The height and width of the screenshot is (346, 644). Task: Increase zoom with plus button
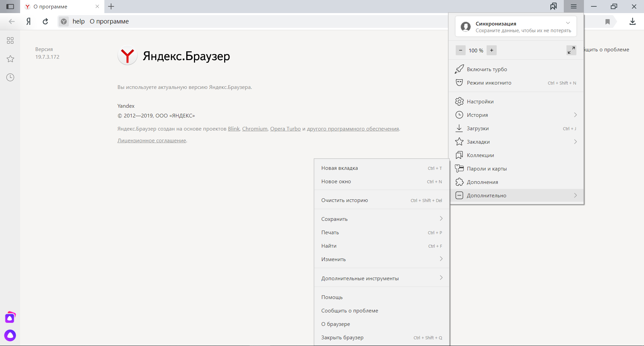click(x=492, y=50)
